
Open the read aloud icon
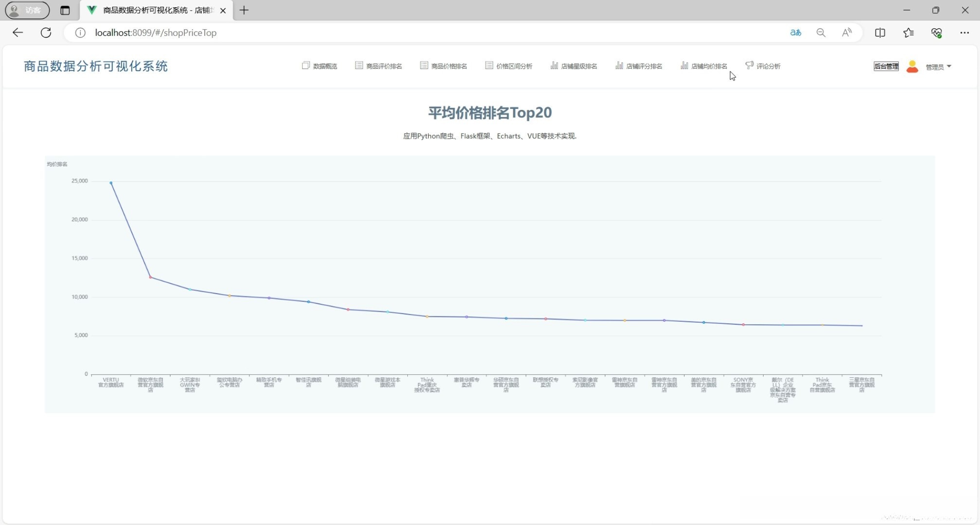(x=846, y=33)
